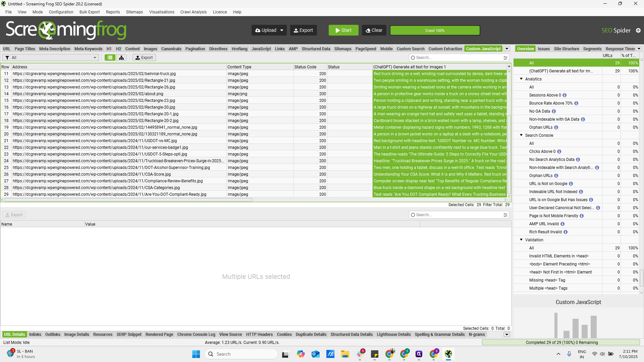
Task: Click the Export icon above the details pane
Action: coord(14,215)
